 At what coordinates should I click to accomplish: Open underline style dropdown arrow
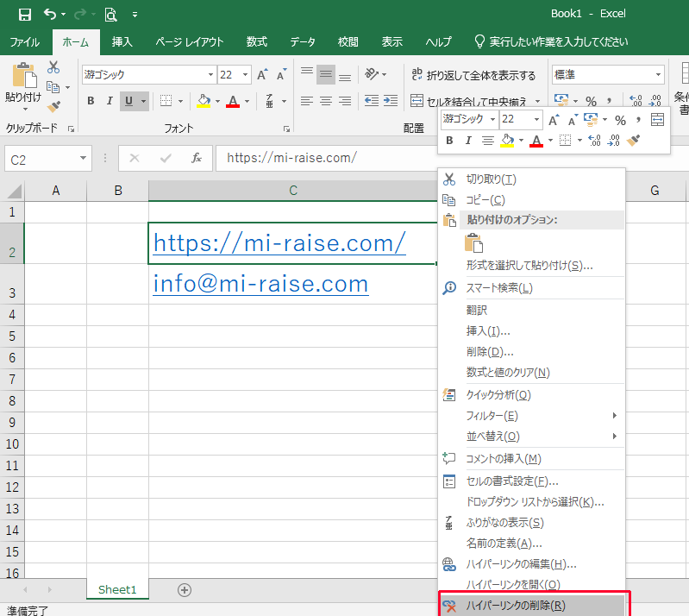tap(144, 102)
